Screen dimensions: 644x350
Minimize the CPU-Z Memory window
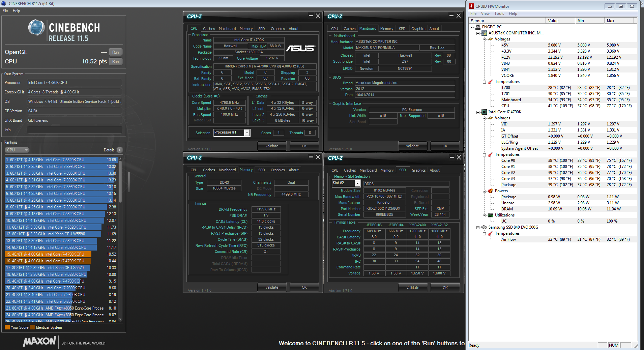311,157
